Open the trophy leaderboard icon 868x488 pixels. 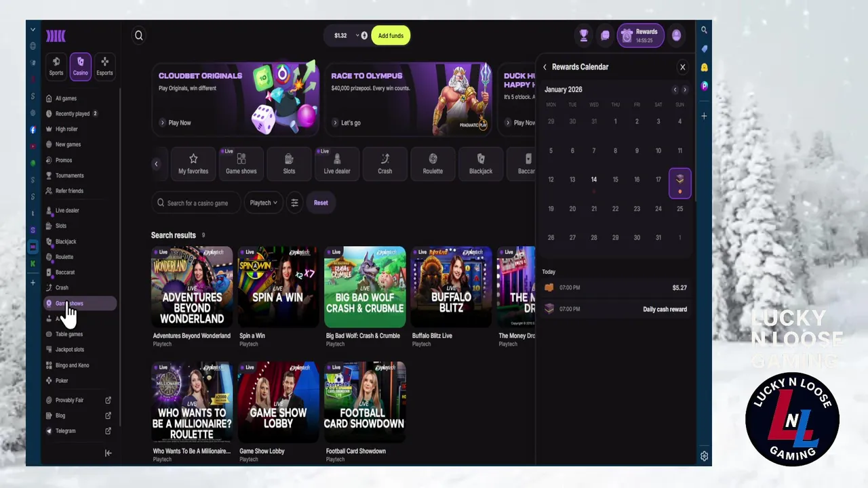[583, 36]
